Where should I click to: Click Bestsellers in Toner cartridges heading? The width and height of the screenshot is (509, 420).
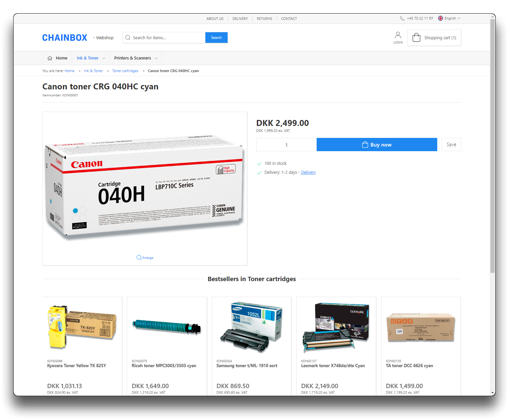click(x=252, y=279)
